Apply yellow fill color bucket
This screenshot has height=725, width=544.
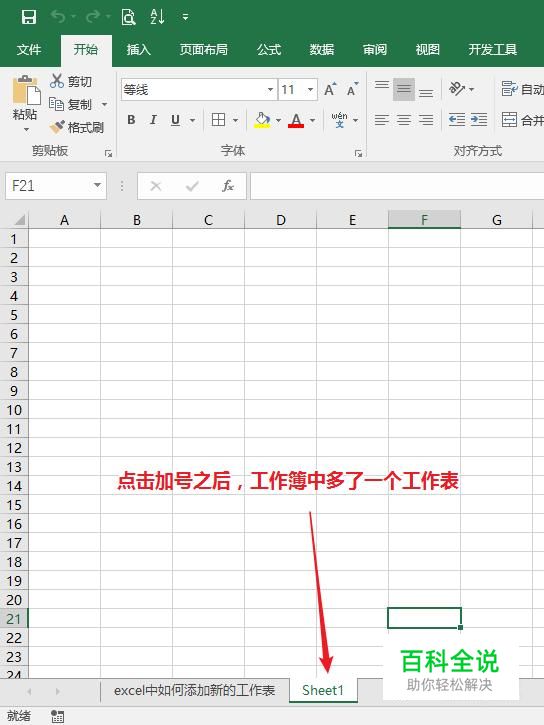(262, 120)
